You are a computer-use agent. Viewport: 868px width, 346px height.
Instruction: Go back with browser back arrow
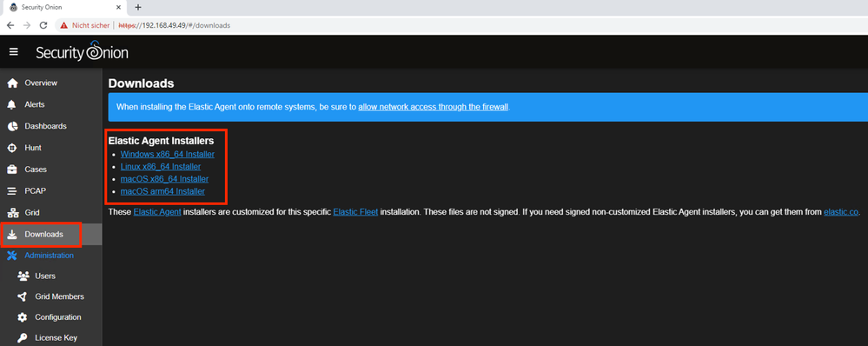click(x=10, y=25)
